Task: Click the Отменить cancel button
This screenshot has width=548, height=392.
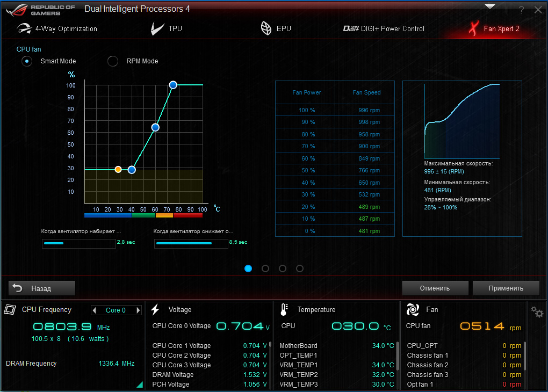Action: tap(435, 288)
